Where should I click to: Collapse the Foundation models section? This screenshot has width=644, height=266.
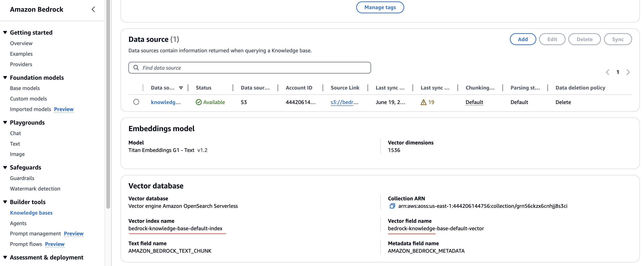(x=5, y=78)
